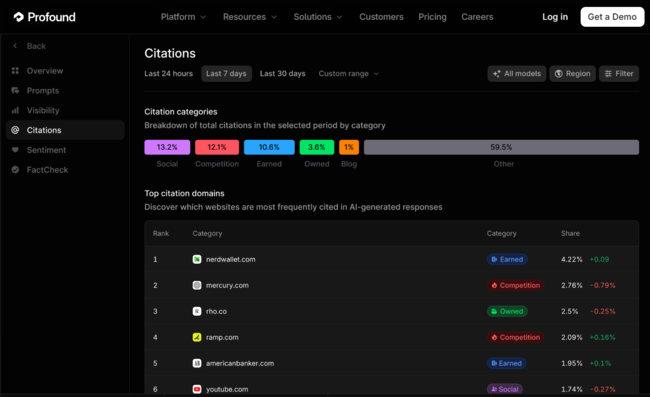Click the mercury.com favicon
Screen dimensions: 650x397
197,286
